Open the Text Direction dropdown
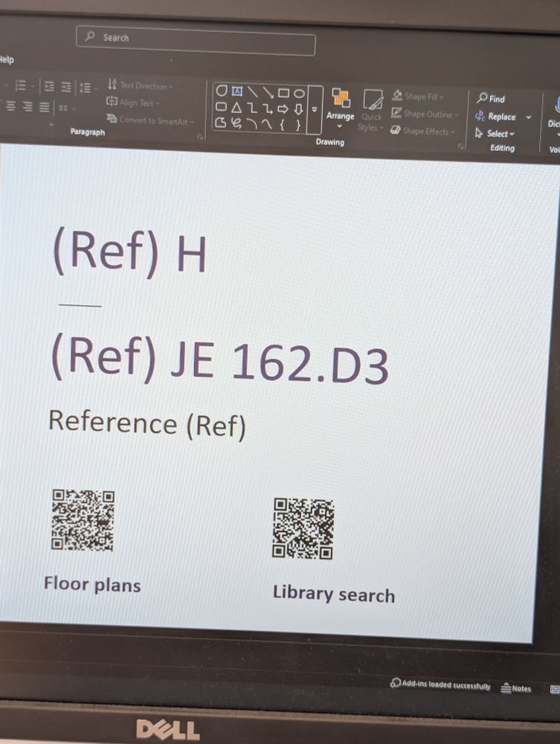 (x=141, y=86)
